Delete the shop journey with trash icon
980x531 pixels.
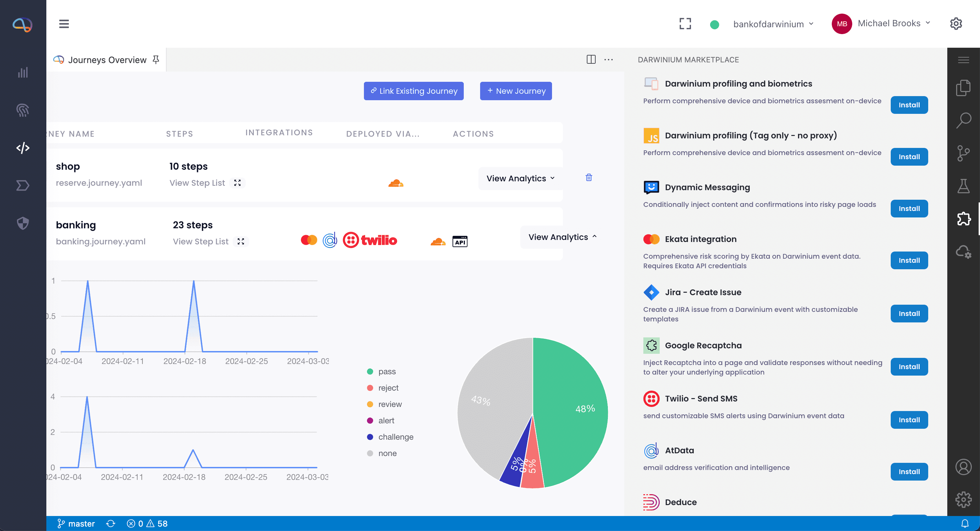click(x=588, y=177)
